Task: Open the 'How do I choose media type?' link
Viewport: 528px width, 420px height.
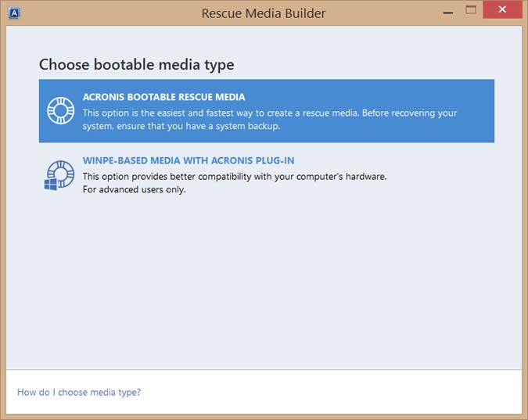Action: click(x=79, y=392)
